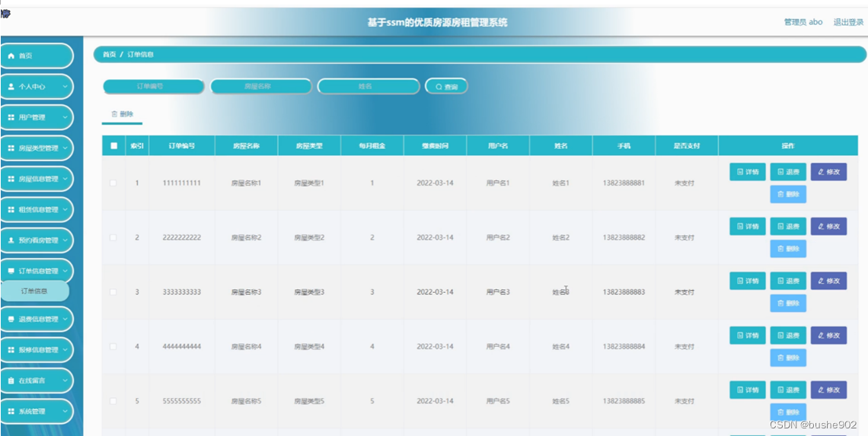Open 详情 for order 1111111111

coord(748,172)
